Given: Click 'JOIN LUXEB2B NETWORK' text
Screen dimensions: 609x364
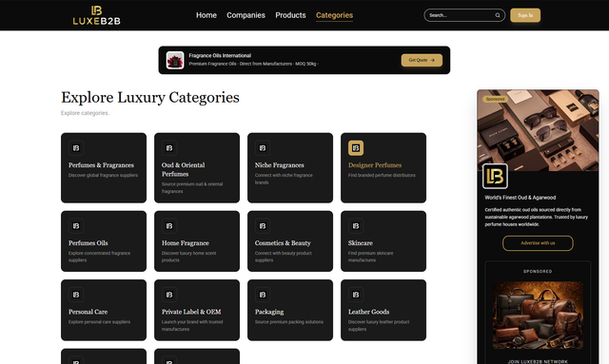Looking at the screenshot, I should (x=538, y=362).
